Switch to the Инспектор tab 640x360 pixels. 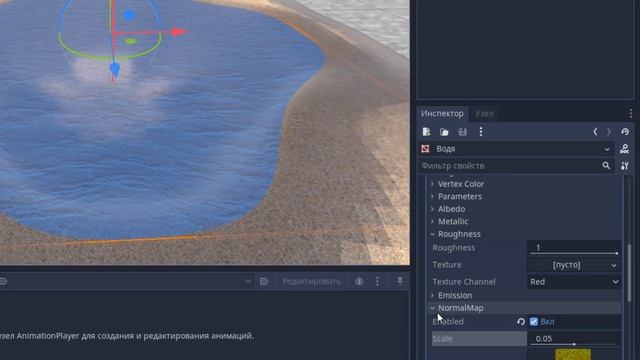[x=442, y=113]
